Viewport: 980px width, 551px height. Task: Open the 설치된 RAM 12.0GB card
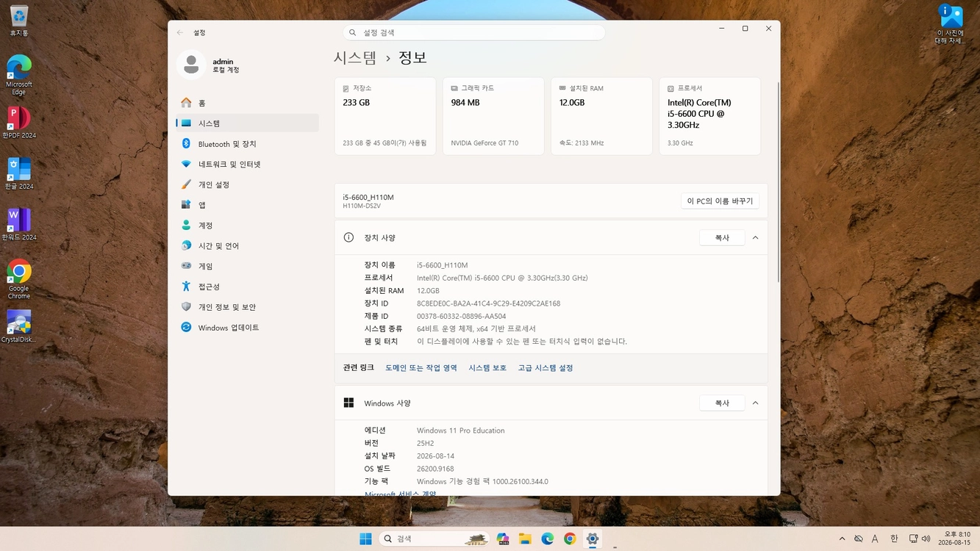coord(601,116)
